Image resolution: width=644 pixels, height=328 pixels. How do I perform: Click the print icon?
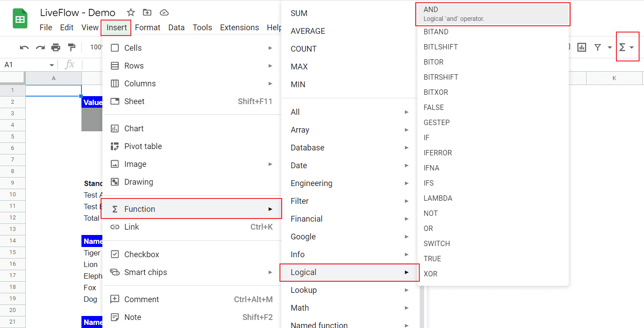pos(56,47)
